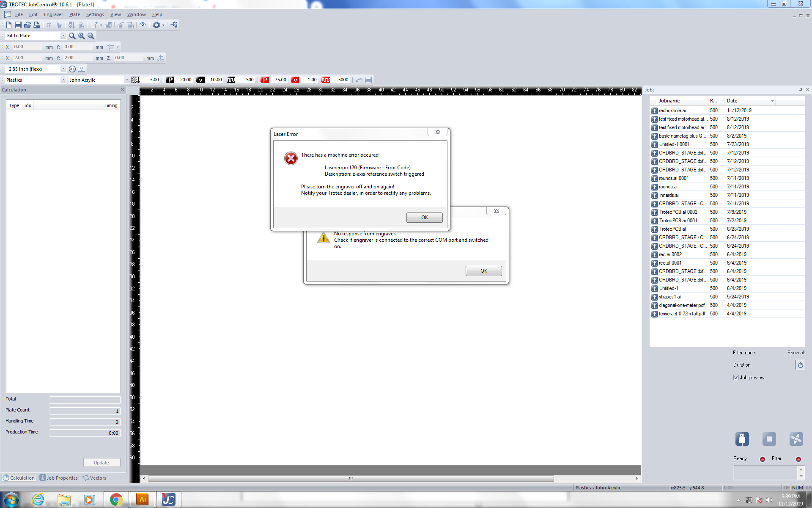This screenshot has width=812, height=508.
Task: Expand the reference point dropdown arrow
Action: point(118,47)
